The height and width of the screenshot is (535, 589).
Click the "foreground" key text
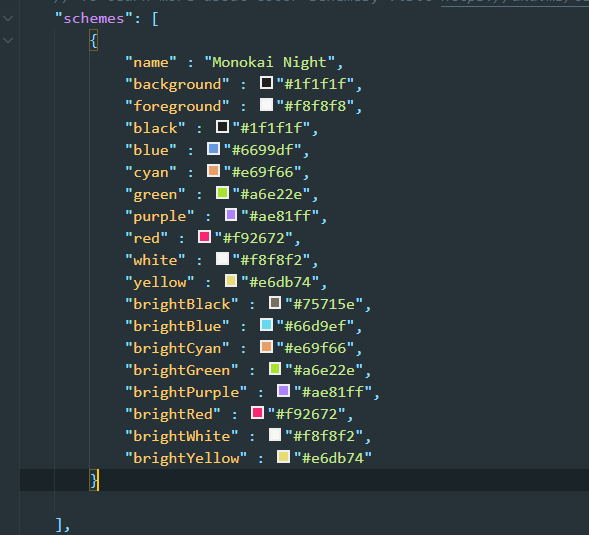coord(177,106)
